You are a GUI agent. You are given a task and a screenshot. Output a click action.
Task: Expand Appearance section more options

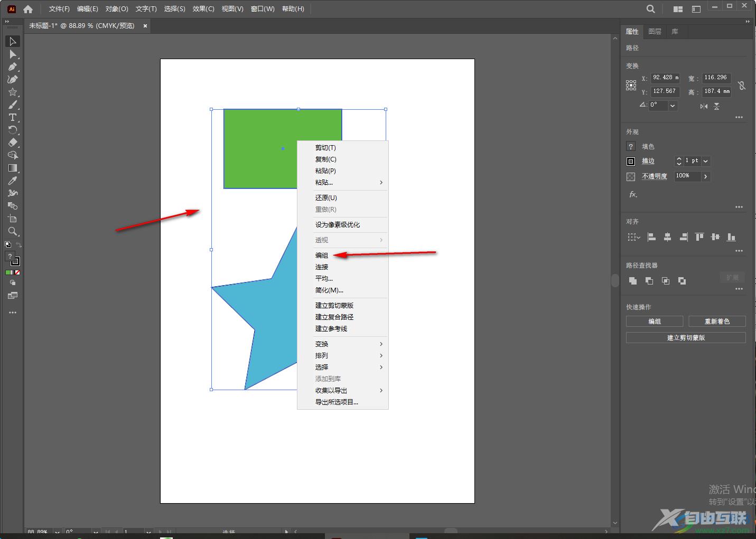pyautogui.click(x=739, y=207)
